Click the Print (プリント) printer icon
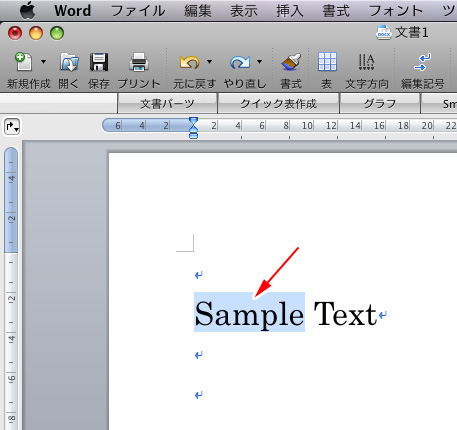This screenshot has height=430, width=457. coord(139,62)
